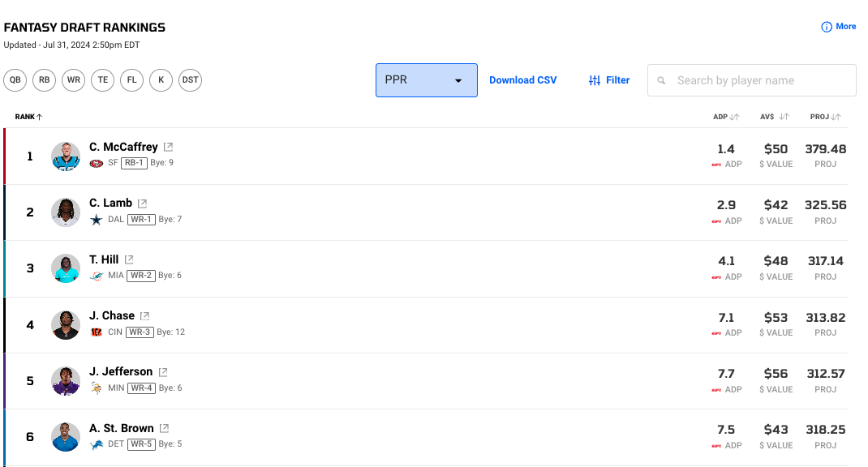Click the Dallas Cowboys team logo
Image resolution: width=868 pixels, height=467 pixels.
click(x=97, y=219)
